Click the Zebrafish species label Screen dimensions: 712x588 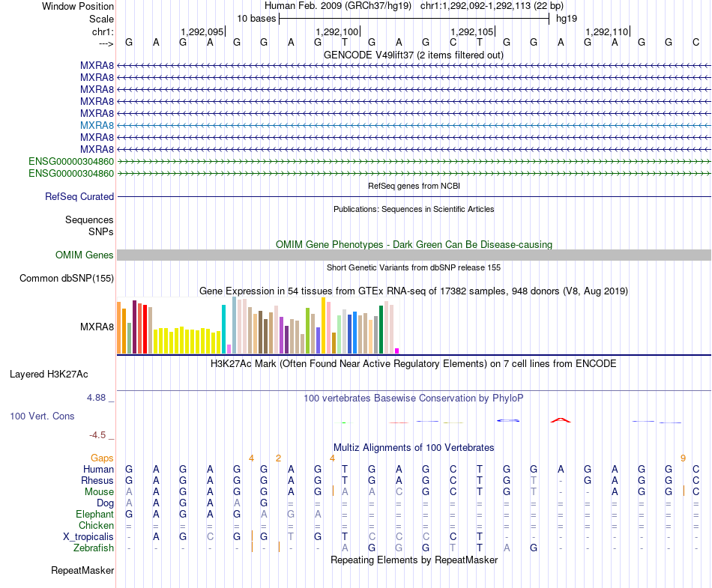[94, 548]
